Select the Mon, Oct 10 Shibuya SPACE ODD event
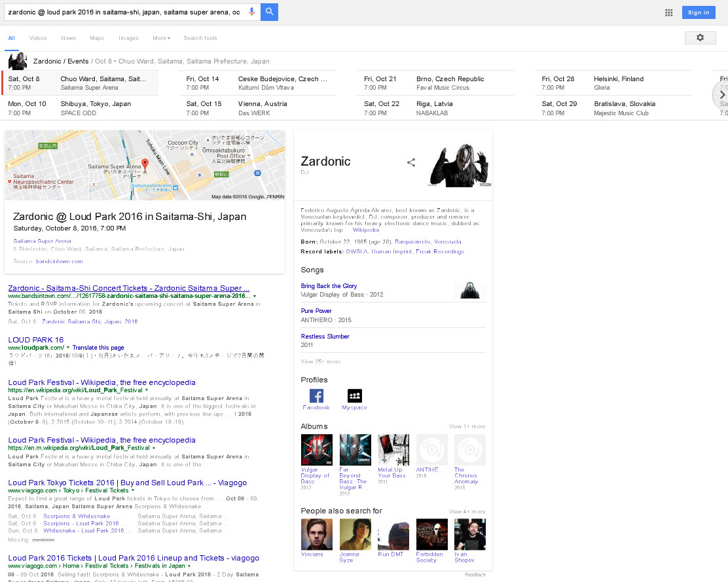 (81, 108)
